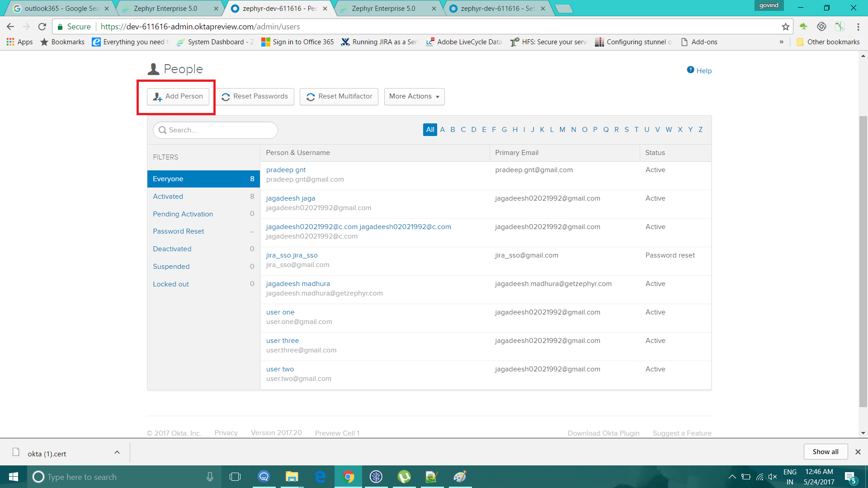The width and height of the screenshot is (868, 488).
Task: Open jagadeesh madhura user profile
Action: [x=298, y=284]
